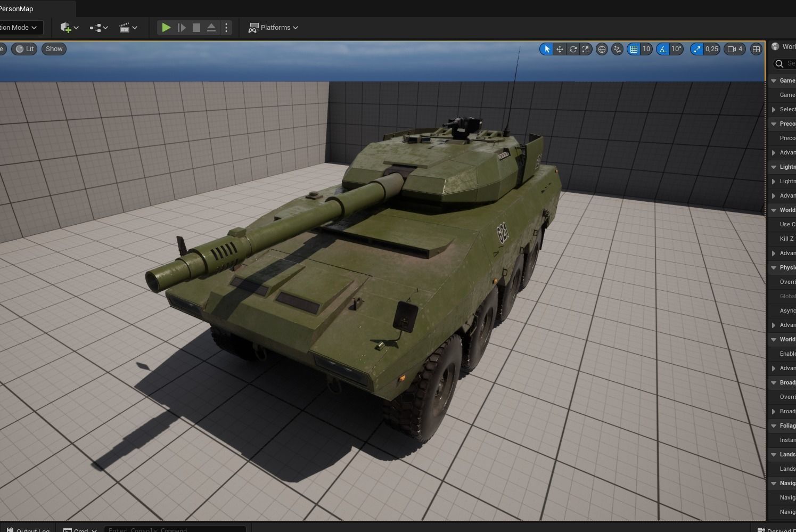The width and height of the screenshot is (796, 532).
Task: Open the viewport Show menu
Action: (x=54, y=49)
